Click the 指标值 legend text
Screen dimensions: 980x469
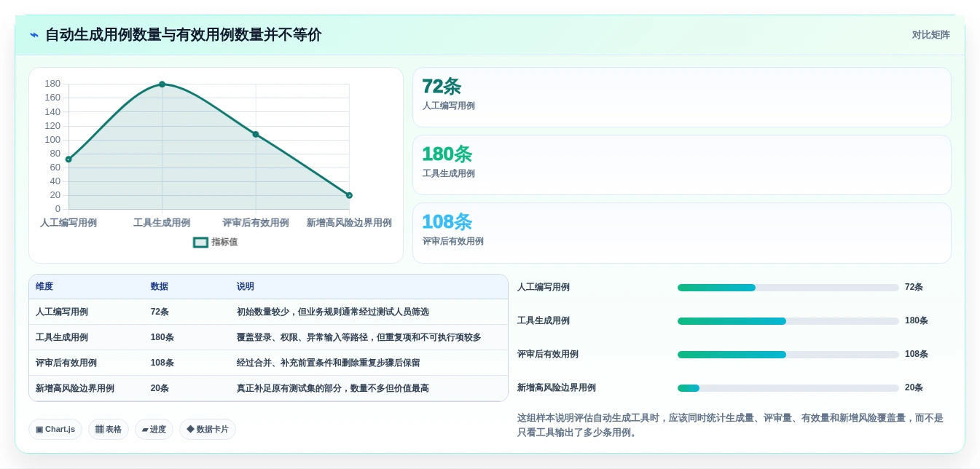[x=224, y=243]
